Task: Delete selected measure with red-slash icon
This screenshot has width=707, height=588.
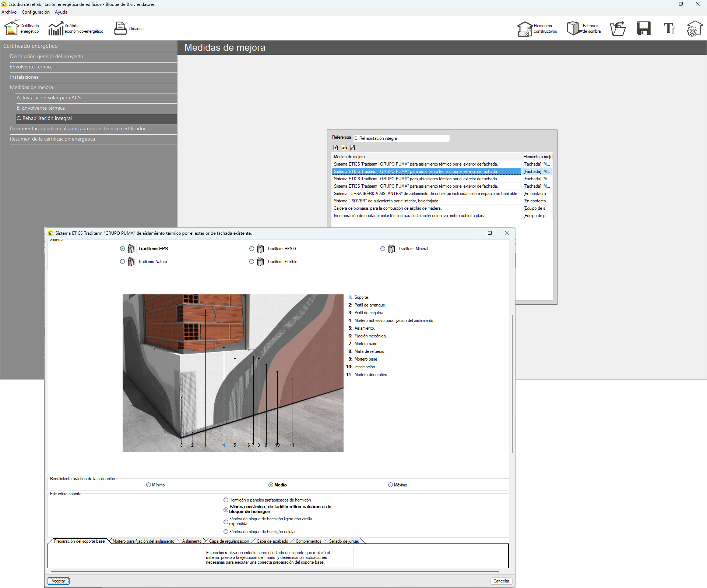Action: pyautogui.click(x=352, y=148)
